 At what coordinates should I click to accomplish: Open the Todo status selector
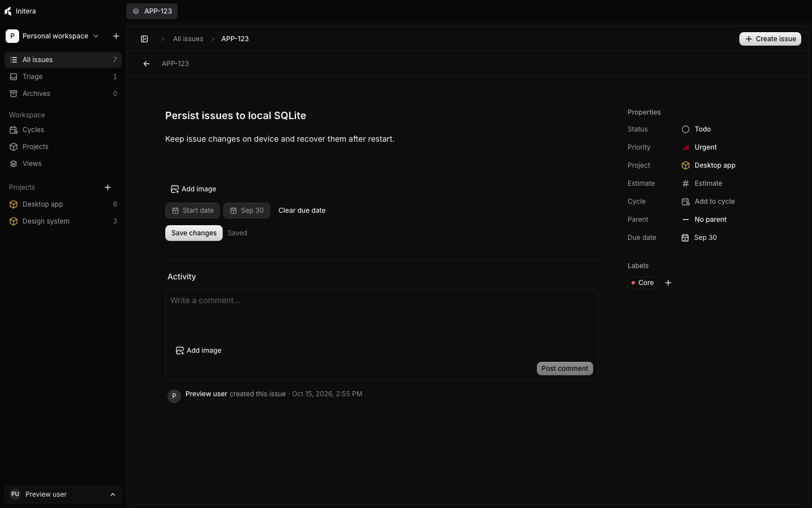tap(696, 129)
